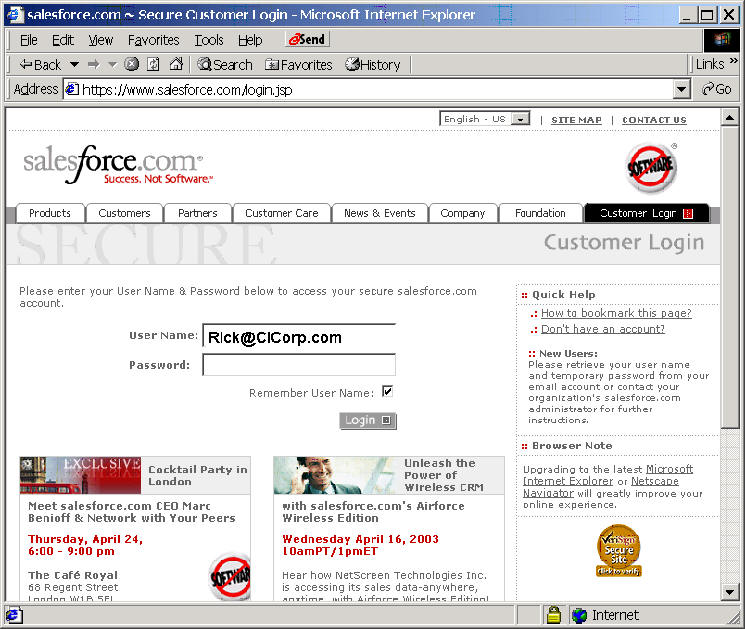Open the Favorites menu
The height and width of the screenshot is (629, 745).
[x=153, y=40]
